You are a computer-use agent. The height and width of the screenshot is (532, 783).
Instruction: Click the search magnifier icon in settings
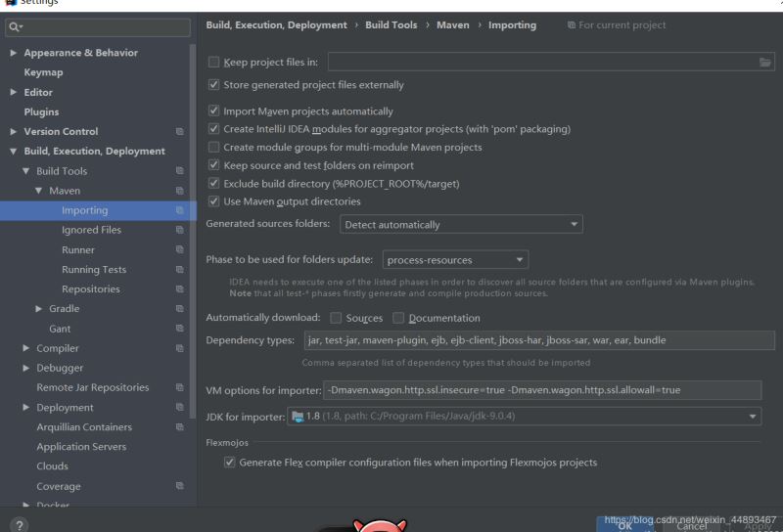(14, 27)
